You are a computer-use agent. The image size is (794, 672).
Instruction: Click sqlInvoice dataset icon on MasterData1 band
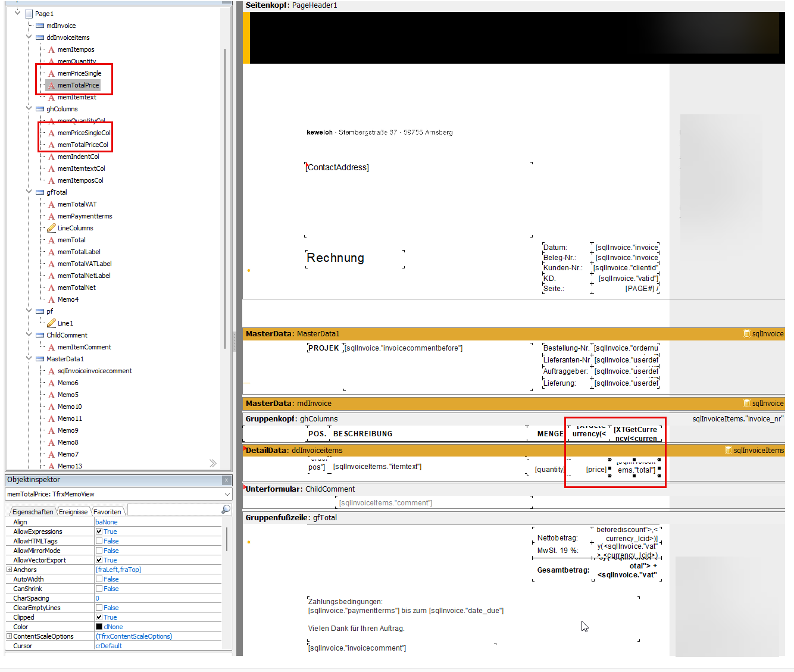coord(746,334)
